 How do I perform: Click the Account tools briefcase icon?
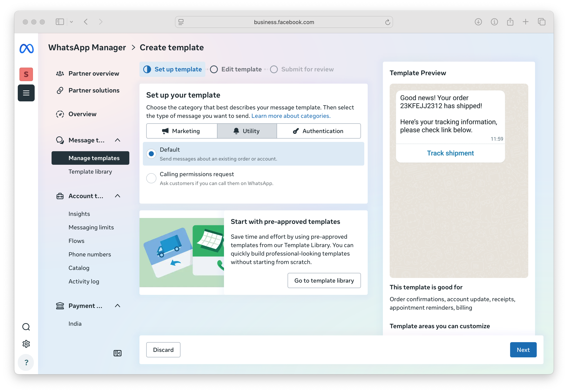click(60, 196)
